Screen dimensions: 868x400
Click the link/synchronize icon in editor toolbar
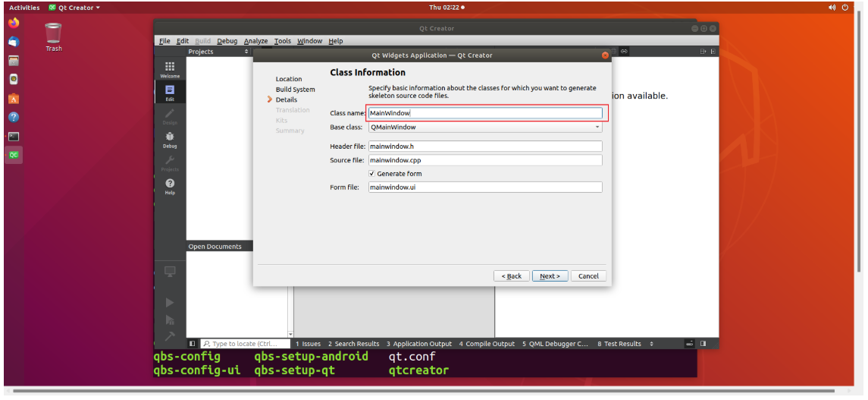pos(624,51)
